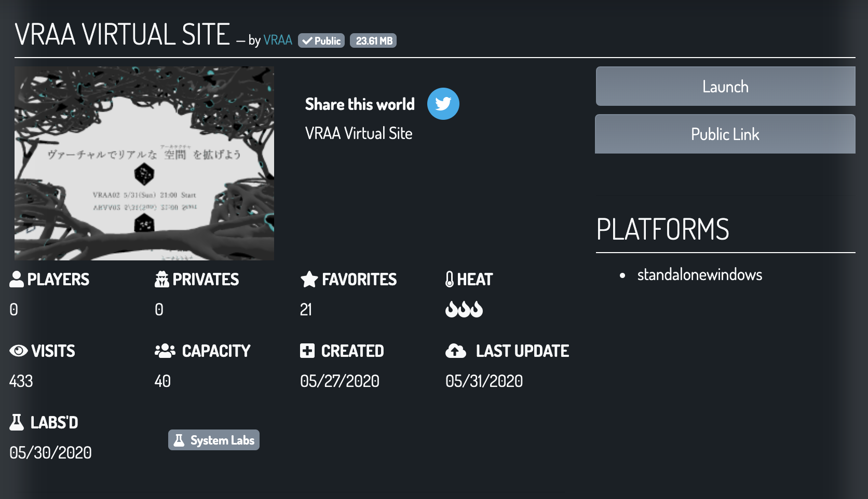The height and width of the screenshot is (499, 868).
Task: Click the Visits eye icon
Action: [x=19, y=351]
